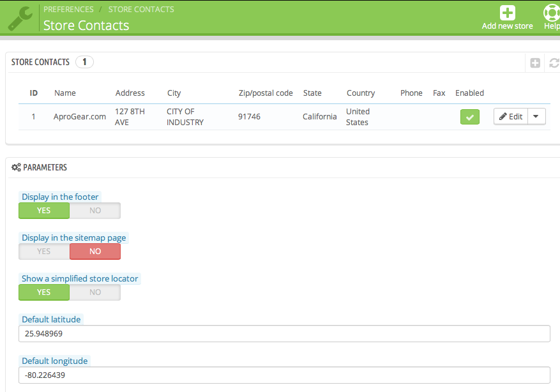Click the Phone column header
Screen dimensions: 560x392
[411, 93]
